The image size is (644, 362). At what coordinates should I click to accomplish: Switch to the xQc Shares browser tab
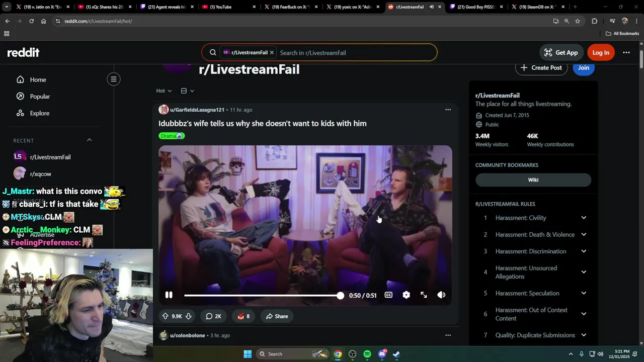coord(105,7)
